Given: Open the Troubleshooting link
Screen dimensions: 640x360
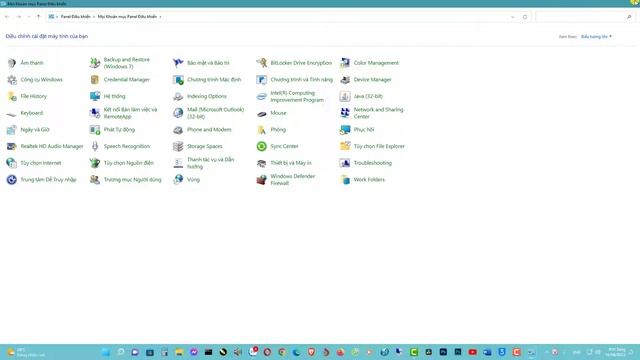Looking at the screenshot, I should pos(372,163).
